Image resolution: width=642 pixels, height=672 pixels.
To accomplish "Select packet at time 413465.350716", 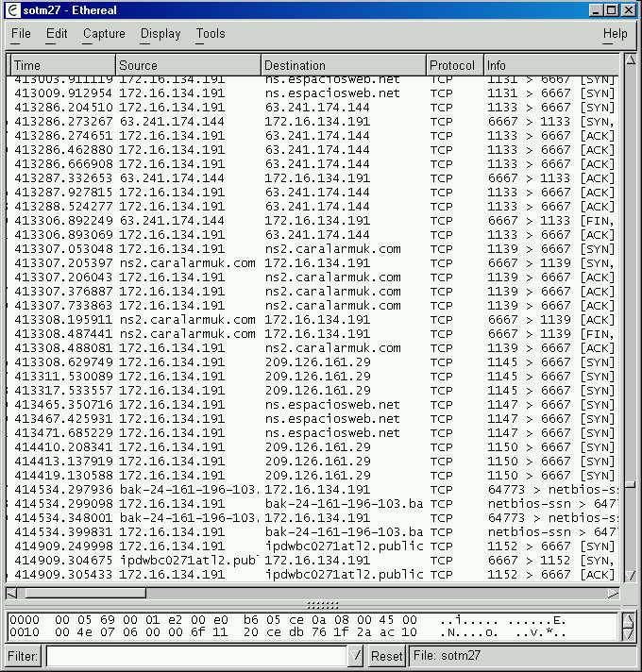I will point(313,404).
